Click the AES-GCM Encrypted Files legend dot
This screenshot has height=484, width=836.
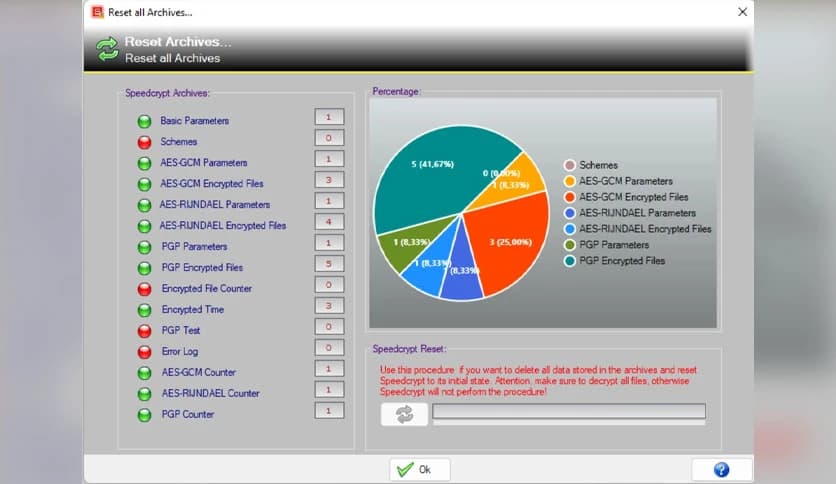click(x=569, y=197)
